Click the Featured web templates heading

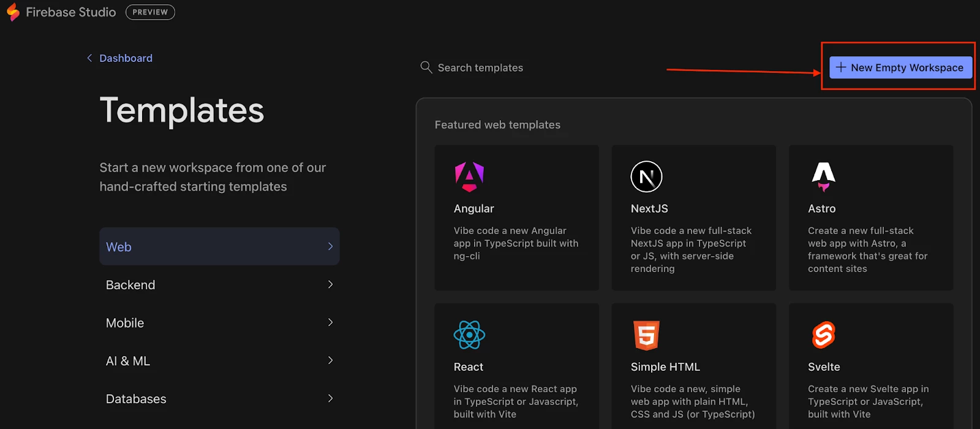(497, 124)
